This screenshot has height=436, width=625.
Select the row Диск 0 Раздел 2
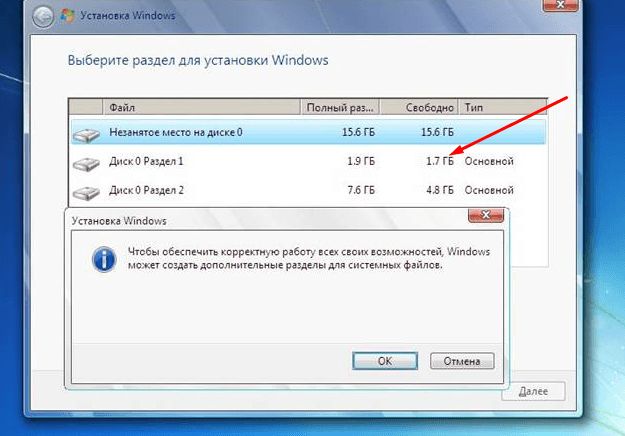click(x=308, y=191)
